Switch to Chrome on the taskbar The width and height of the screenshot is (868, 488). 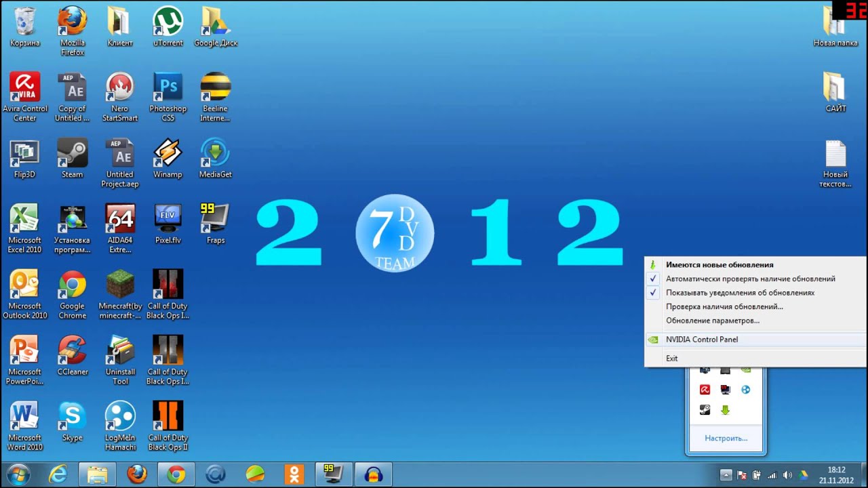click(x=176, y=475)
